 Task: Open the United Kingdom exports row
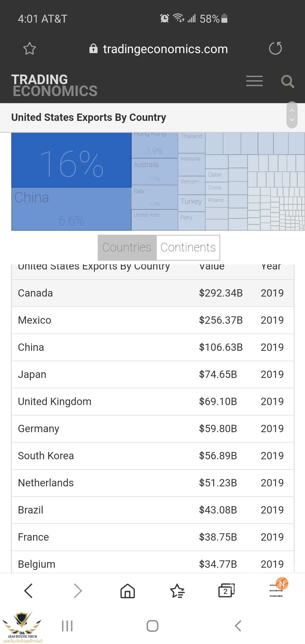coord(55,402)
